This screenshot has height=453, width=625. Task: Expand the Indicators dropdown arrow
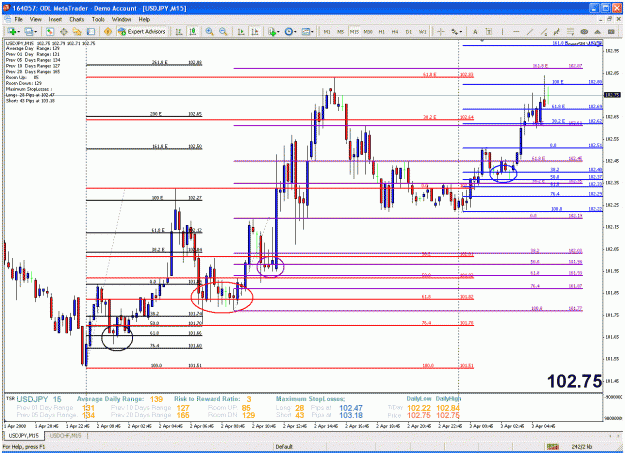point(278,32)
